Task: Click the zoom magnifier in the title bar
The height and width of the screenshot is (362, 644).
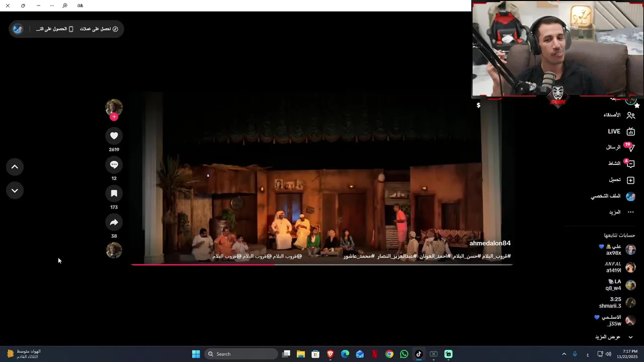Action: [65, 6]
